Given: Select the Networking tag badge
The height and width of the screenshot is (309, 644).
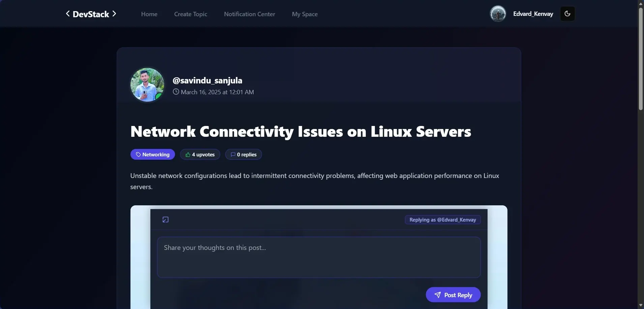Looking at the screenshot, I should [x=153, y=154].
